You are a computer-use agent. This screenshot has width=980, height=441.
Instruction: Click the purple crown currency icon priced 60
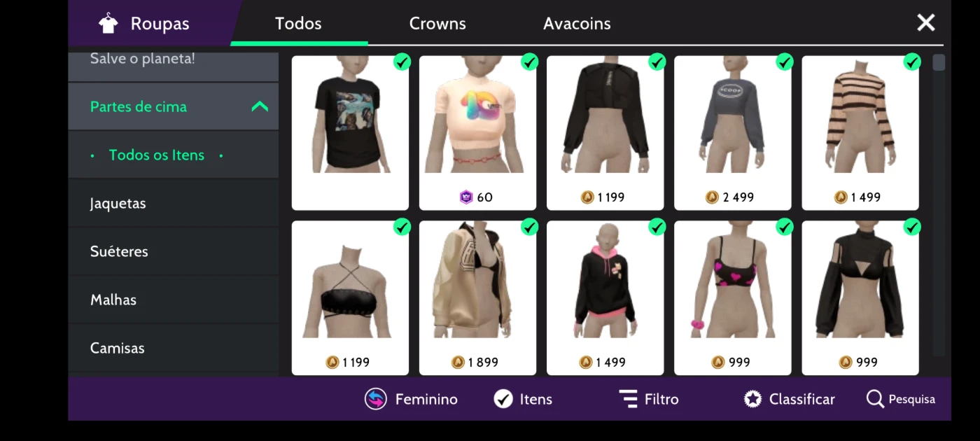click(466, 197)
